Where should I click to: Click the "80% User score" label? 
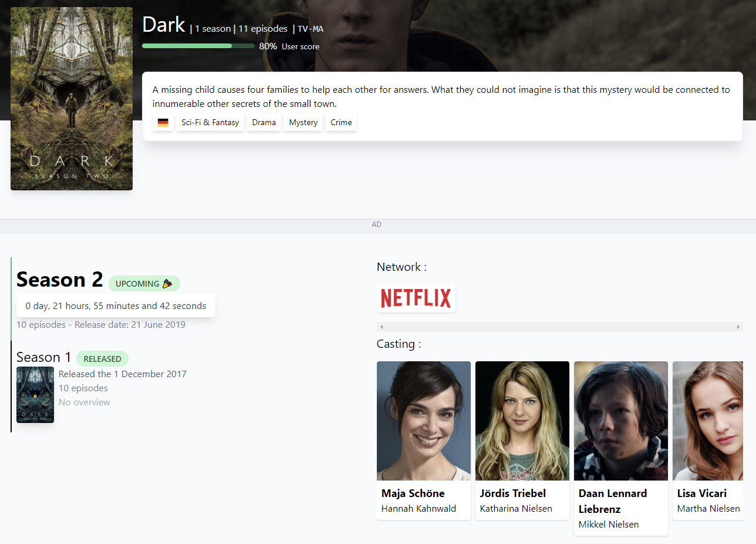tap(289, 46)
